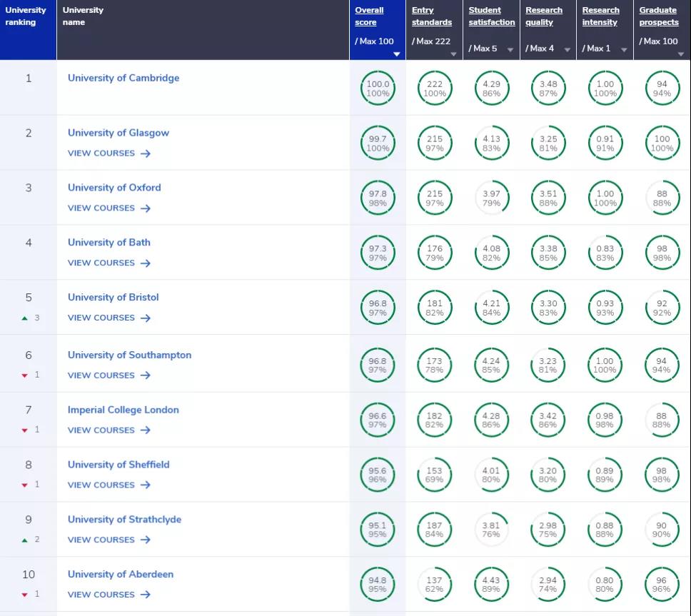The height and width of the screenshot is (616, 691).
Task: Click the Research quality sort arrow
Action: 568,50
